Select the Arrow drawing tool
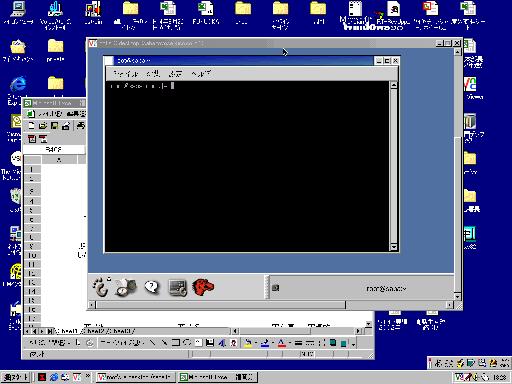Viewport: 512px width, 384px height. click(x=164, y=343)
